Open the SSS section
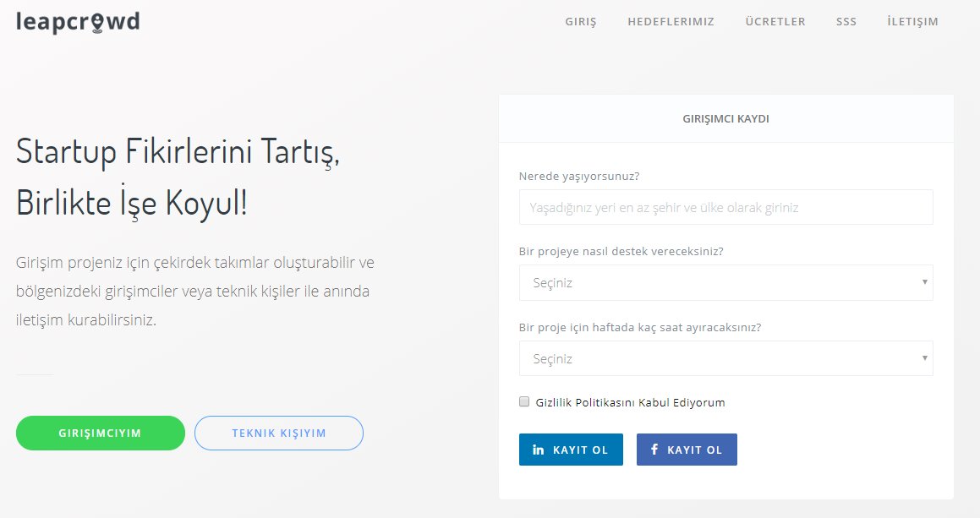Image resolution: width=980 pixels, height=518 pixels. coord(846,22)
